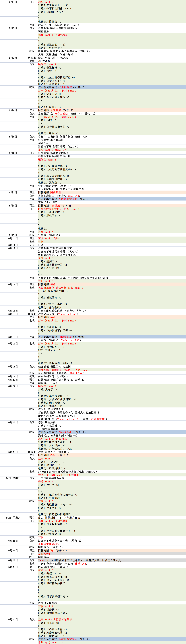Screen dimensions: 186x644
Task: Select '给树浇灌营养液 (体贴+3)' cell
Action: pyautogui.click(x=112, y=186)
